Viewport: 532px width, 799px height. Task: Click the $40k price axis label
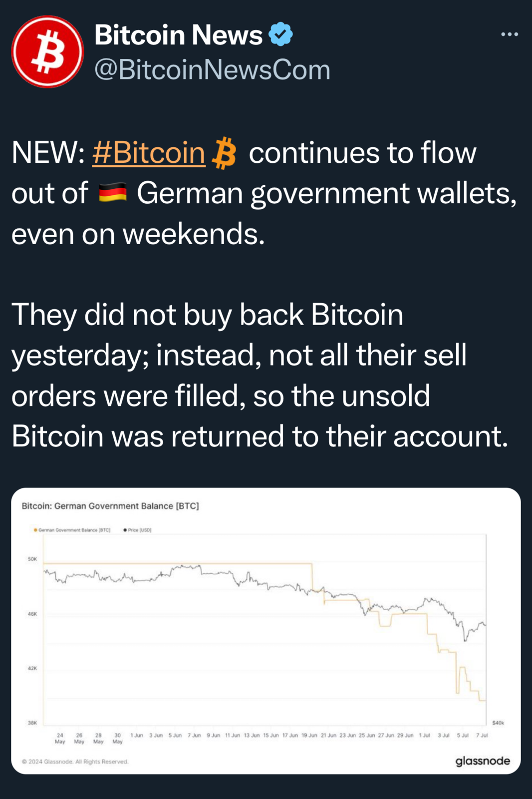click(x=498, y=723)
